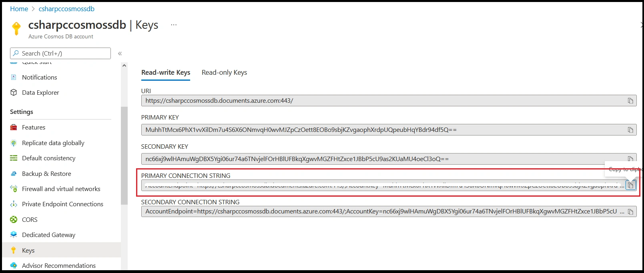
Task: Copy the URI value to clipboard
Action: pyautogui.click(x=630, y=101)
